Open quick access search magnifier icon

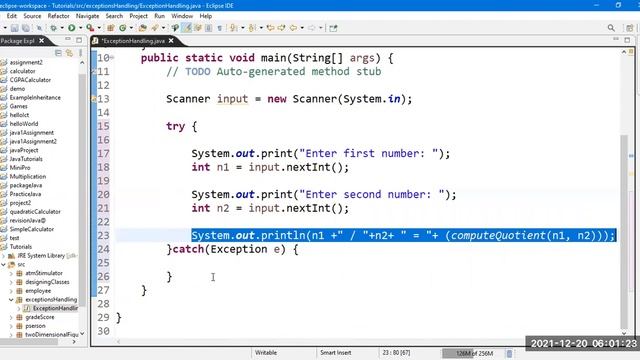point(611,28)
